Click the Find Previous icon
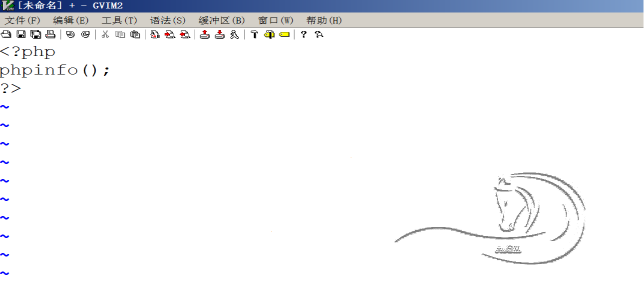 (185, 34)
